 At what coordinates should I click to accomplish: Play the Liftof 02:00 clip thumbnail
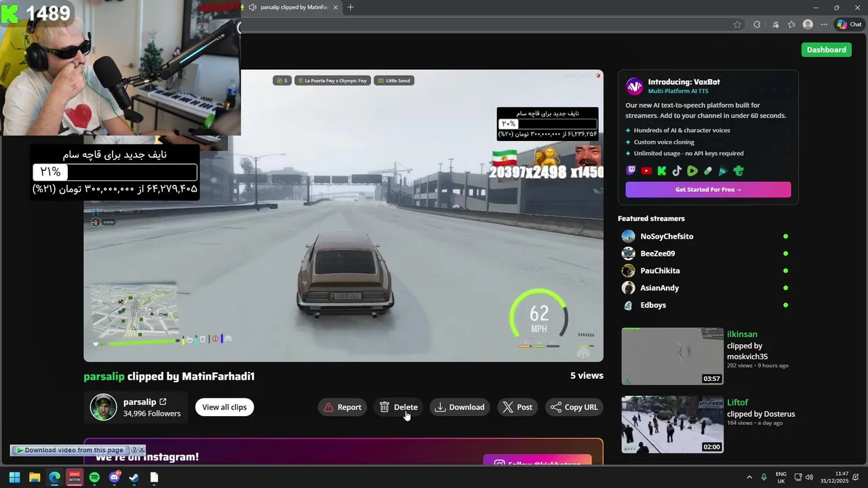pyautogui.click(x=672, y=425)
